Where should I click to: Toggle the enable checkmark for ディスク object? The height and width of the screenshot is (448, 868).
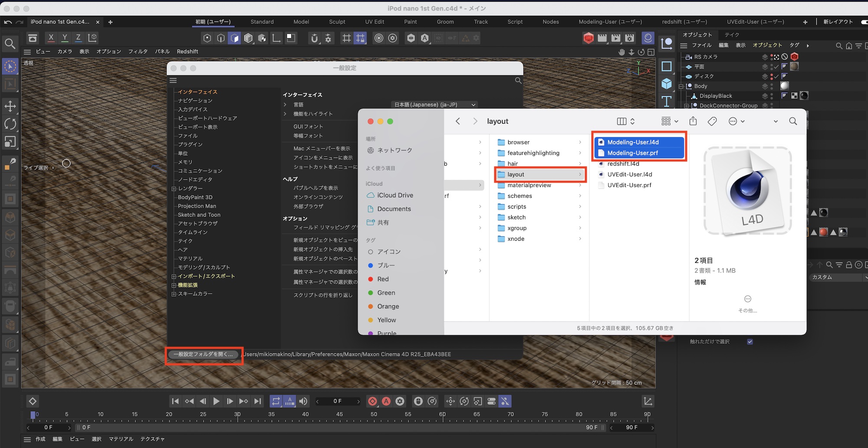(776, 76)
